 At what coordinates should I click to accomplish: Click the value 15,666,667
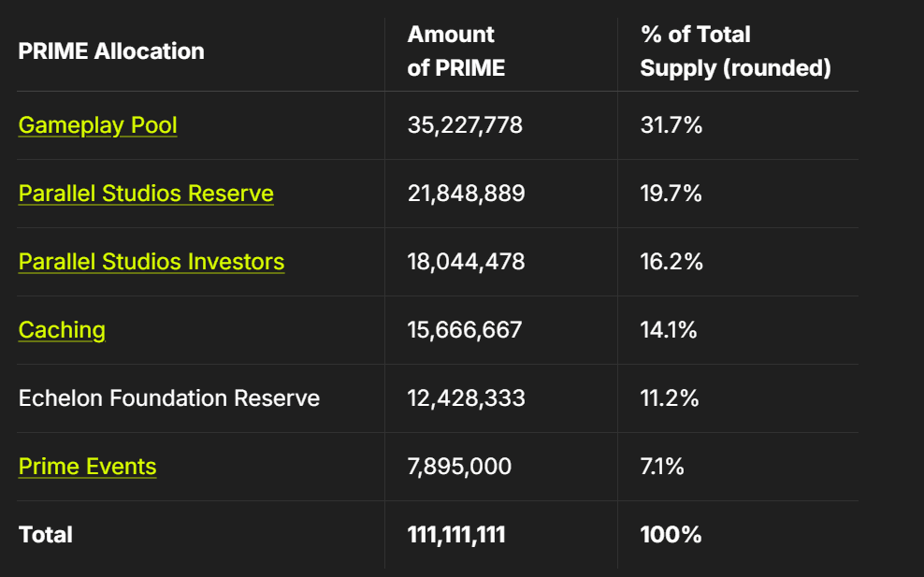[465, 330]
